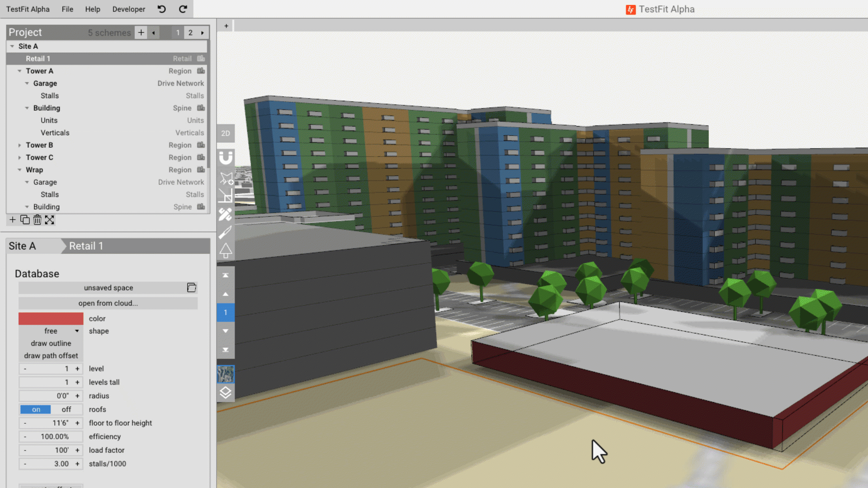Open the Developer menu
This screenshot has height=488, width=868.
coord(128,9)
